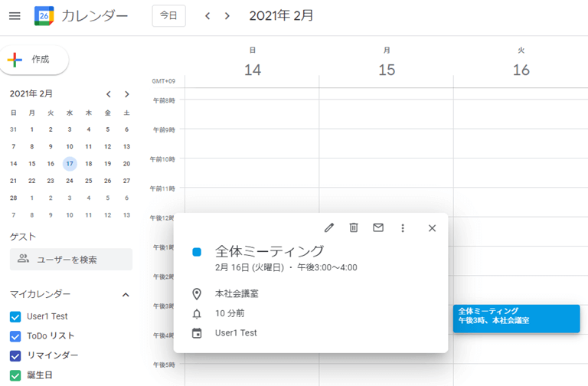Click the 全体ミーティング popup title
The image size is (588, 386).
pos(269,251)
